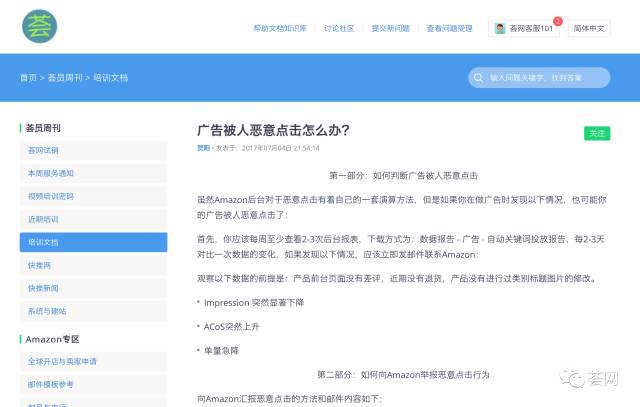Click the magnifier icon in search box

tap(478, 78)
